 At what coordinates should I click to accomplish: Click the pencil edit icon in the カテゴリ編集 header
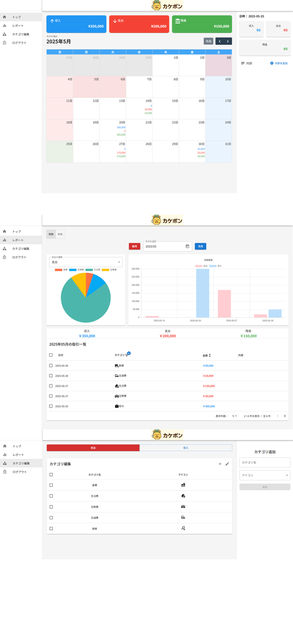pyautogui.click(x=227, y=464)
